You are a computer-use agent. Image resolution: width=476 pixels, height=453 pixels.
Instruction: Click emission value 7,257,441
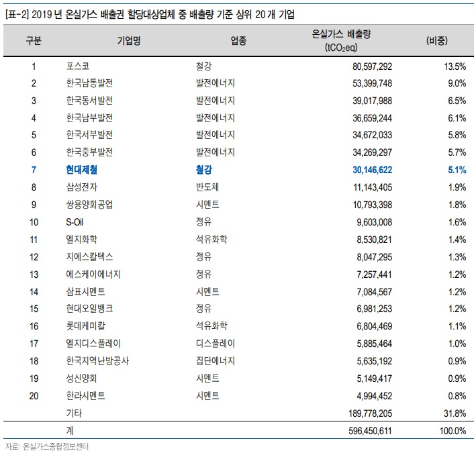pos(375,274)
